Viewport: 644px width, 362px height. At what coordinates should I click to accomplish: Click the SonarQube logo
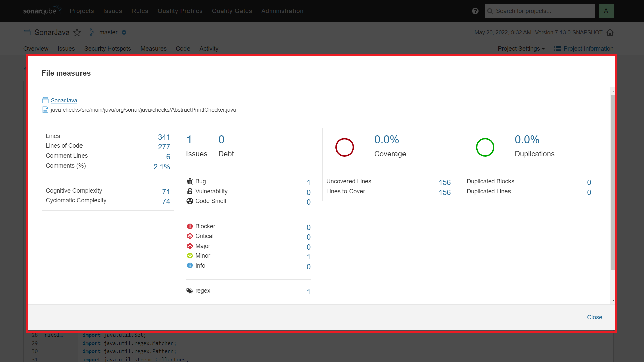42,10
